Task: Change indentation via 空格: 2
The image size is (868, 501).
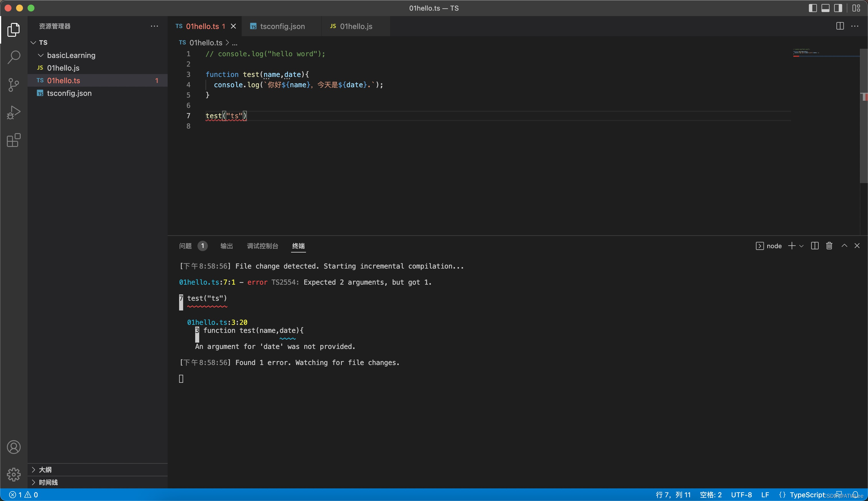Action: [x=711, y=495]
